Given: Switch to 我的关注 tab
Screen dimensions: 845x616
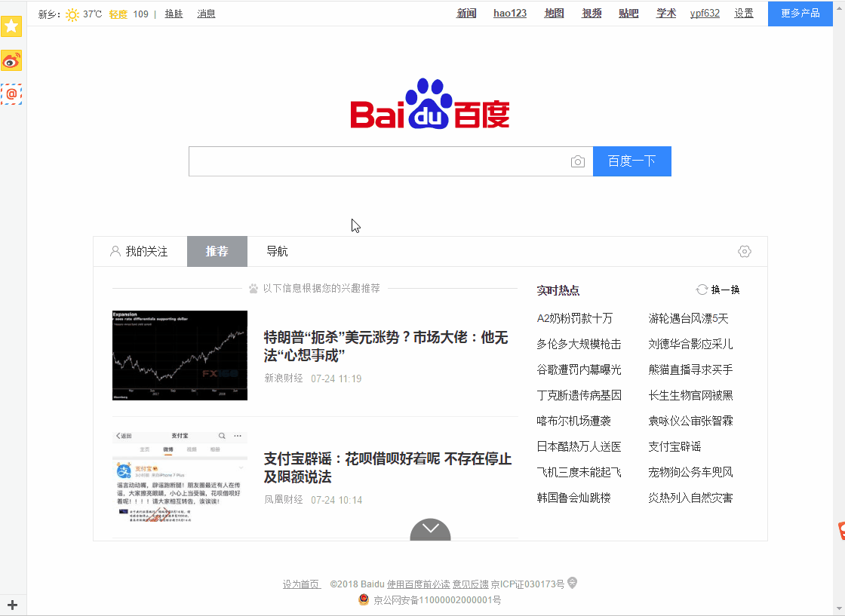Looking at the screenshot, I should click(140, 252).
